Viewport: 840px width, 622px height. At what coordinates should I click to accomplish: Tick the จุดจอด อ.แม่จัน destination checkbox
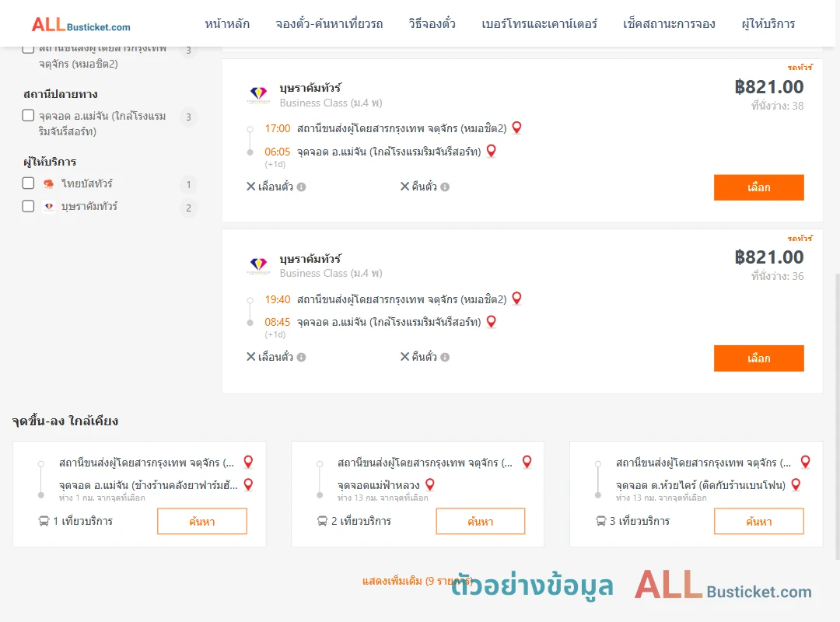coord(29,115)
